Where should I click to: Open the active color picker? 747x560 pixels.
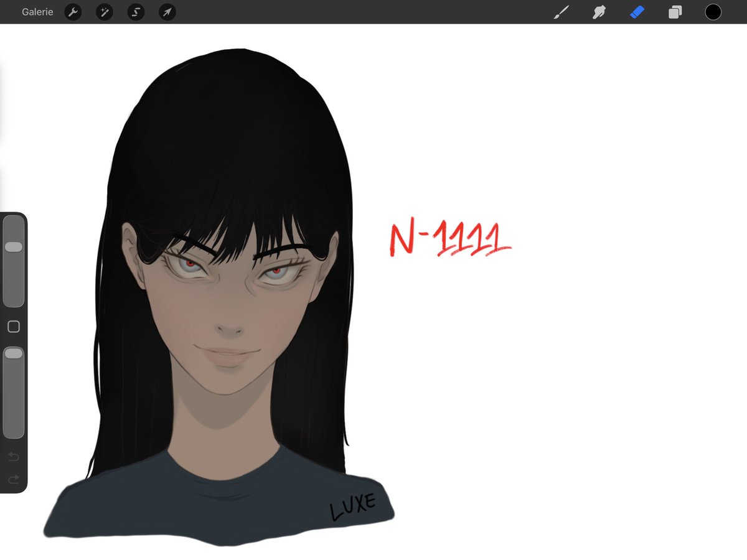point(713,12)
